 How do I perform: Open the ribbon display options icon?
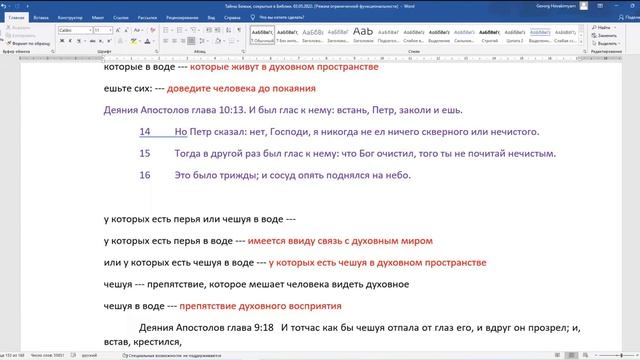point(600,6)
